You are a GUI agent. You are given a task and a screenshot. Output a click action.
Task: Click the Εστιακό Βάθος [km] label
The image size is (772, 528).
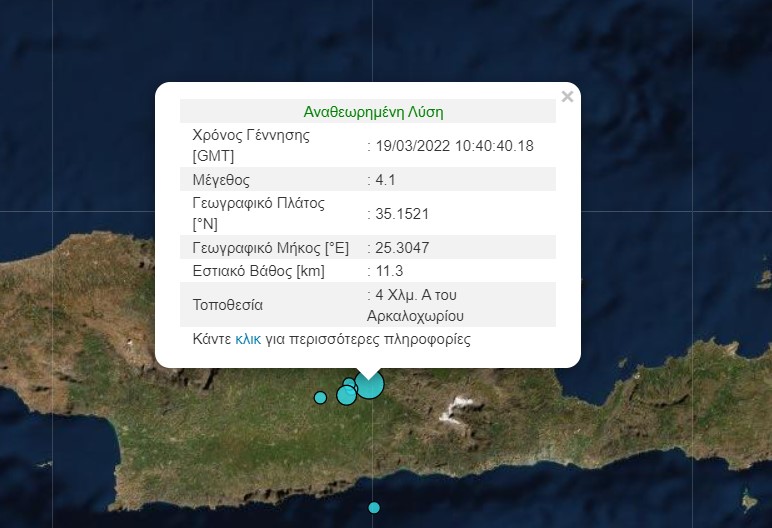258,271
